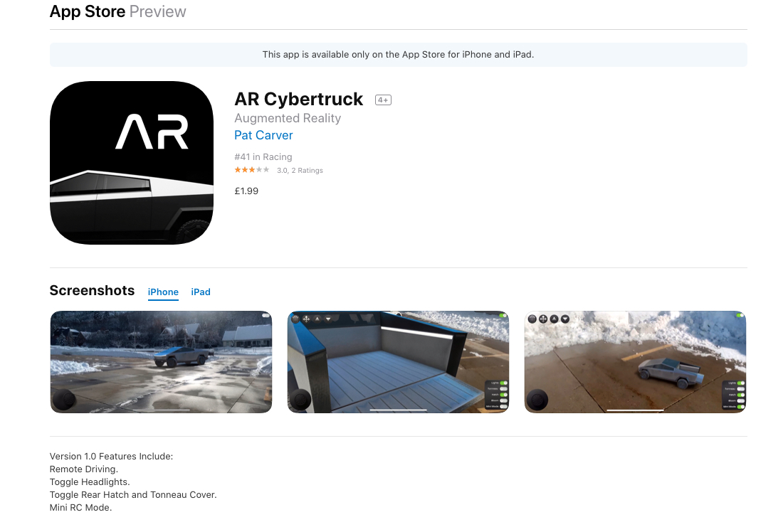Click the 'Screenshots' section heading
Screen dimensions: 783x532
tap(92, 290)
